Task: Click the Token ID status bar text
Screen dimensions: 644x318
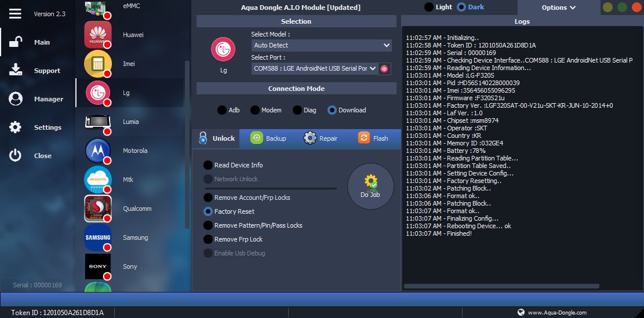Action: point(57,313)
